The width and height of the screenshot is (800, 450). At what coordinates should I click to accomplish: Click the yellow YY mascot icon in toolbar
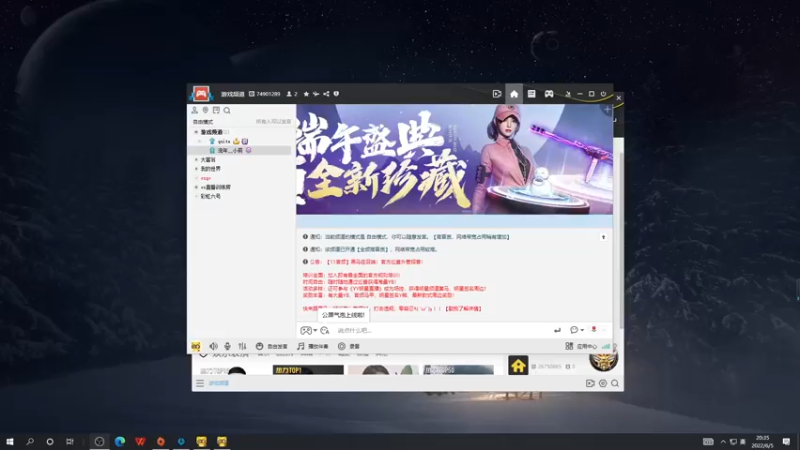196,346
